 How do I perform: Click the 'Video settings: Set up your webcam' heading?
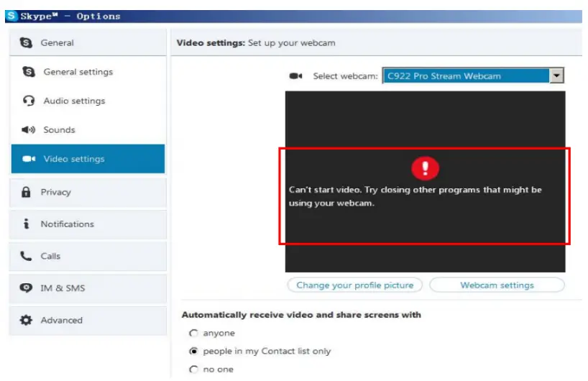(256, 43)
